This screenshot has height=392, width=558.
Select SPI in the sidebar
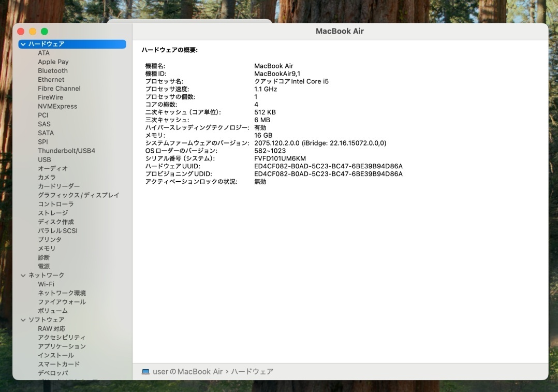pos(42,142)
